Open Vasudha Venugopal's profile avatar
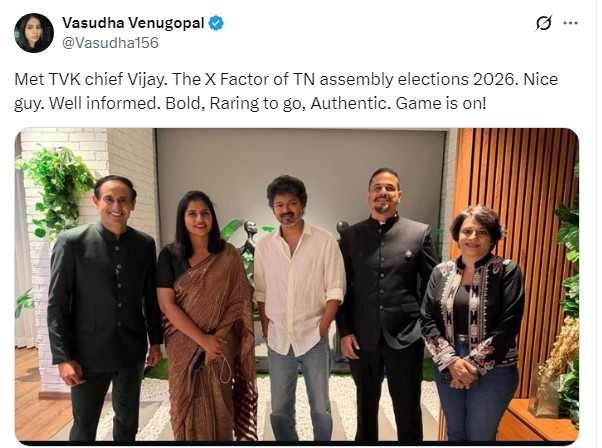 [x=34, y=33]
